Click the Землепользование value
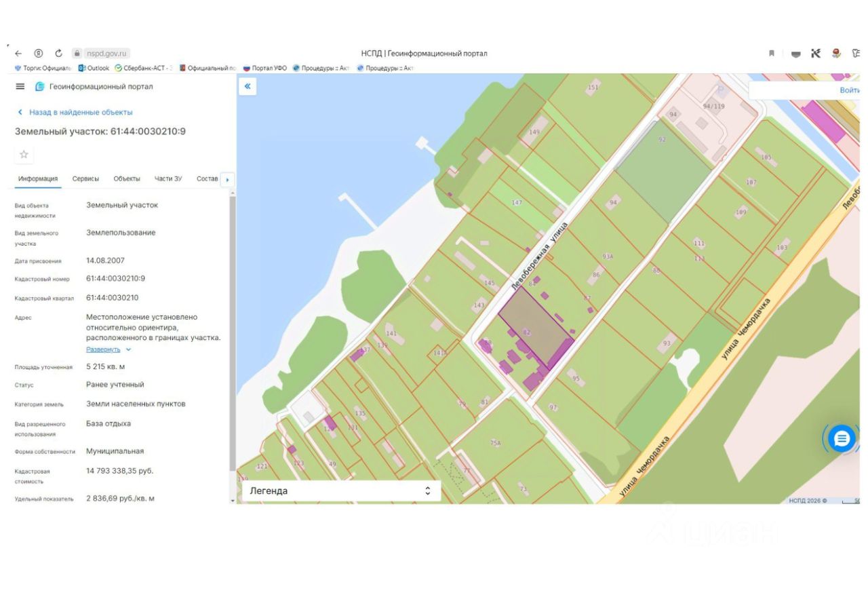 (x=121, y=233)
